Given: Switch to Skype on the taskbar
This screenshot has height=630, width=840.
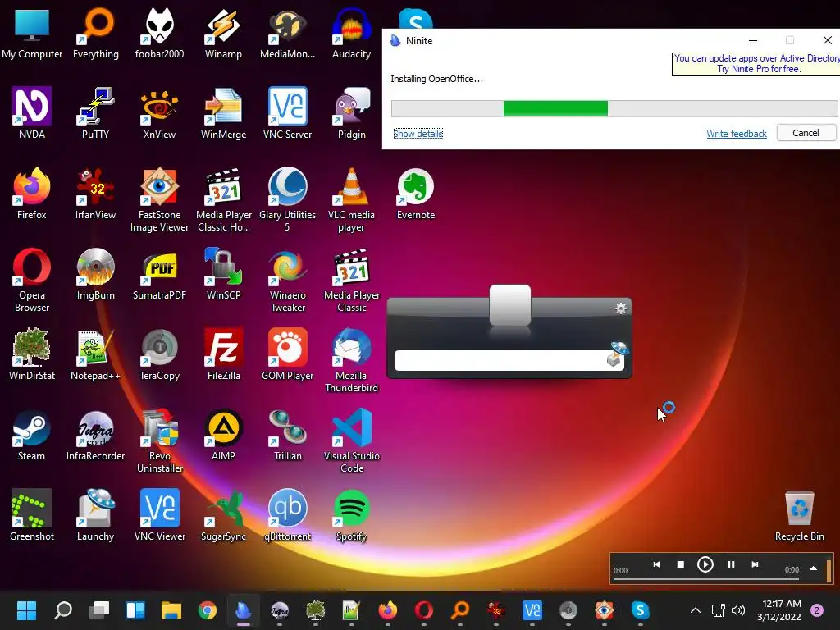Looking at the screenshot, I should click(640, 609).
